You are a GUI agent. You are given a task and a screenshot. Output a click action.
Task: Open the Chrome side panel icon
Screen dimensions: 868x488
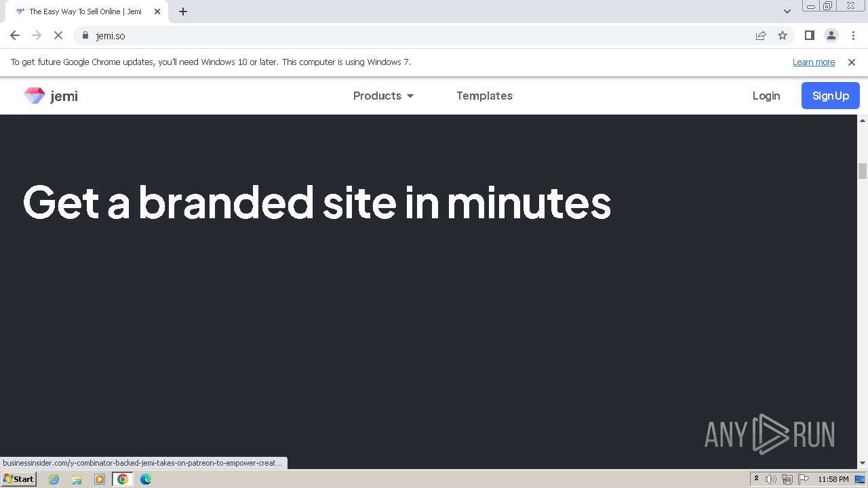coord(810,35)
